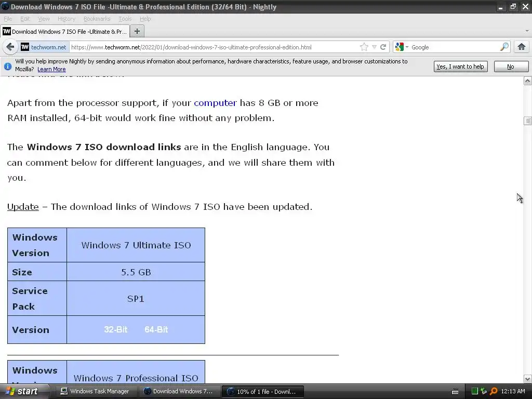The height and width of the screenshot is (399, 532).
Task: Click the vertical scrollbar thumb
Action: pos(527,121)
